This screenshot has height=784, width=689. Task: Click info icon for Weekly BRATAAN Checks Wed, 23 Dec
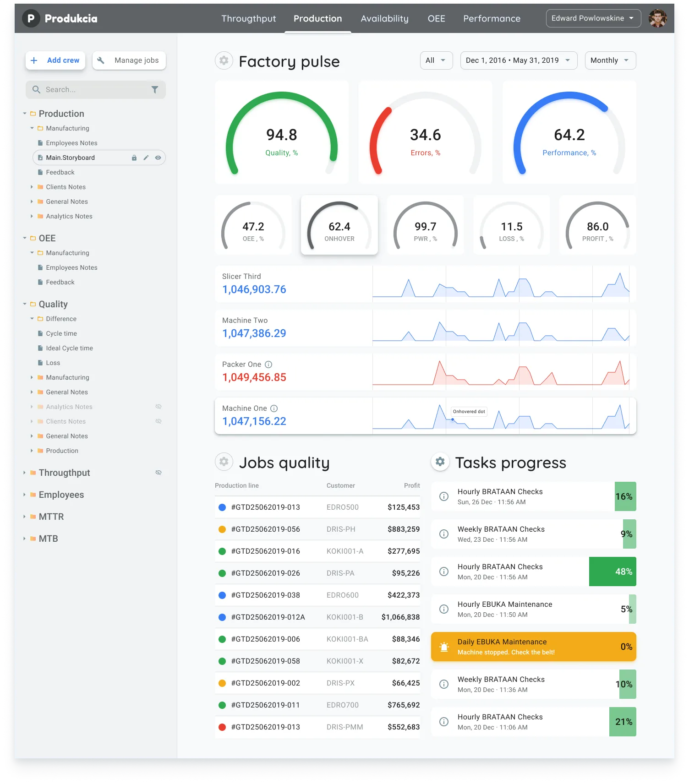pos(444,534)
